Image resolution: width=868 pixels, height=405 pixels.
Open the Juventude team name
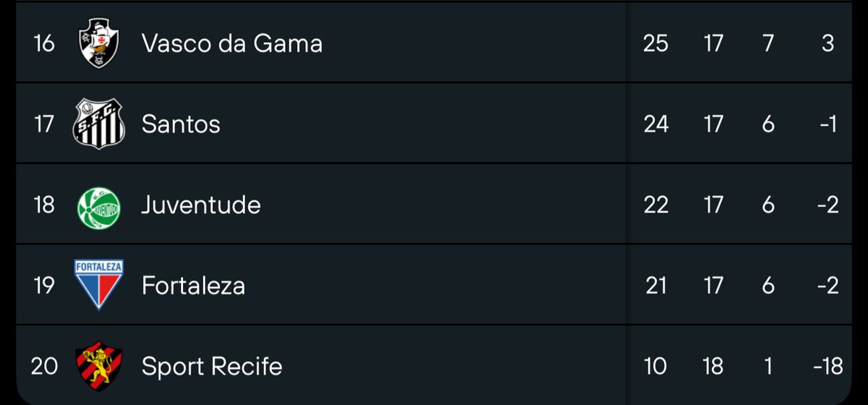tap(201, 205)
